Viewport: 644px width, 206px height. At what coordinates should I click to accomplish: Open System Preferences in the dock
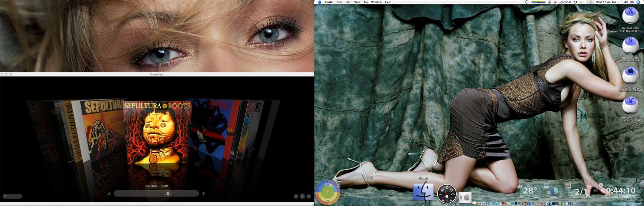click(465, 197)
